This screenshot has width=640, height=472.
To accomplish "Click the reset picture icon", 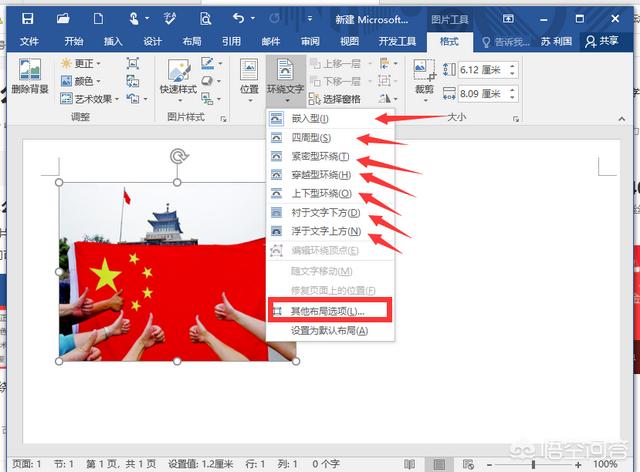I will pyautogui.click(x=133, y=98).
